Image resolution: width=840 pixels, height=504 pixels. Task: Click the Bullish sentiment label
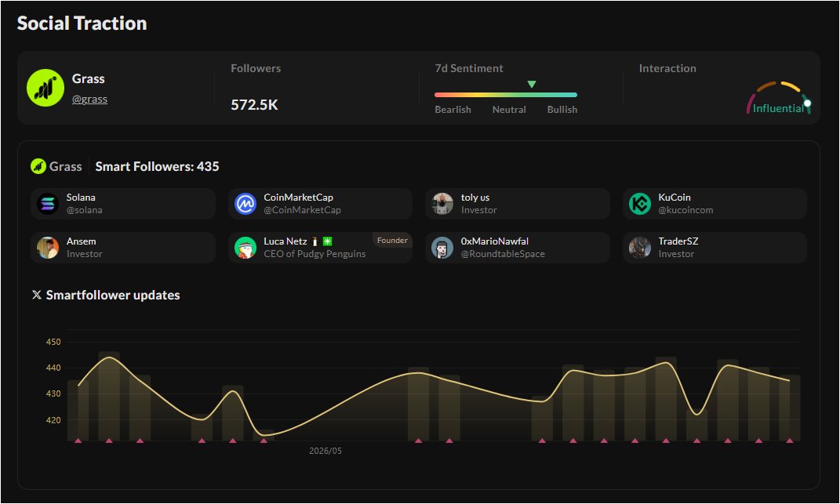pyautogui.click(x=562, y=109)
